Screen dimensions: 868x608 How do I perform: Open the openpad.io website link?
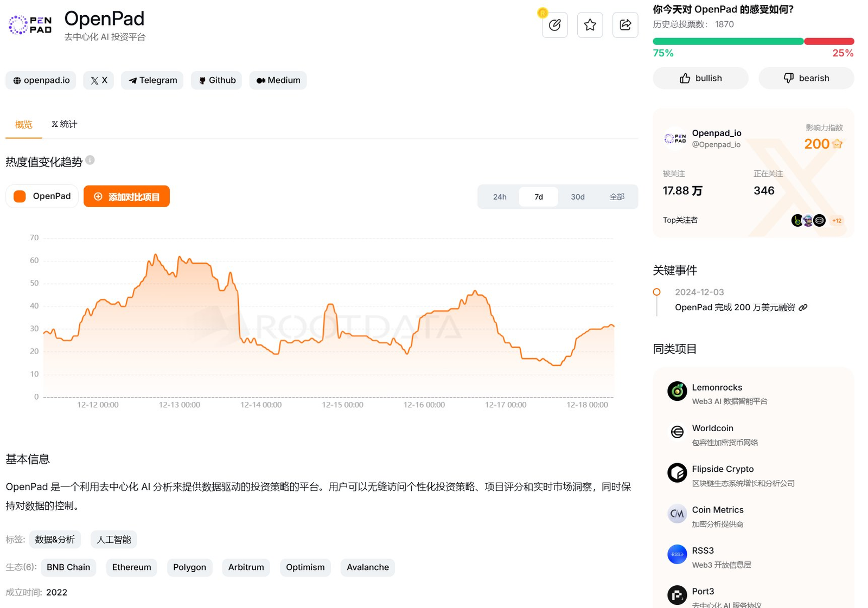click(x=41, y=80)
